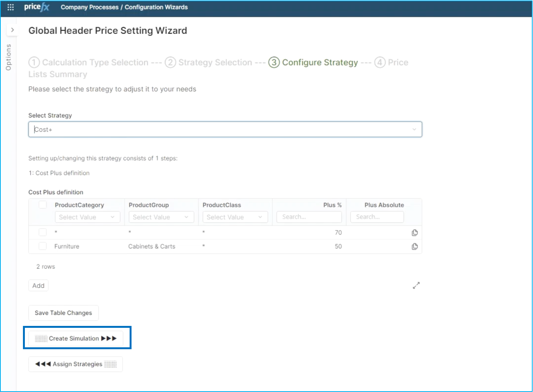Select the Furniture row checkbox
The height and width of the screenshot is (392, 533).
pyautogui.click(x=43, y=246)
